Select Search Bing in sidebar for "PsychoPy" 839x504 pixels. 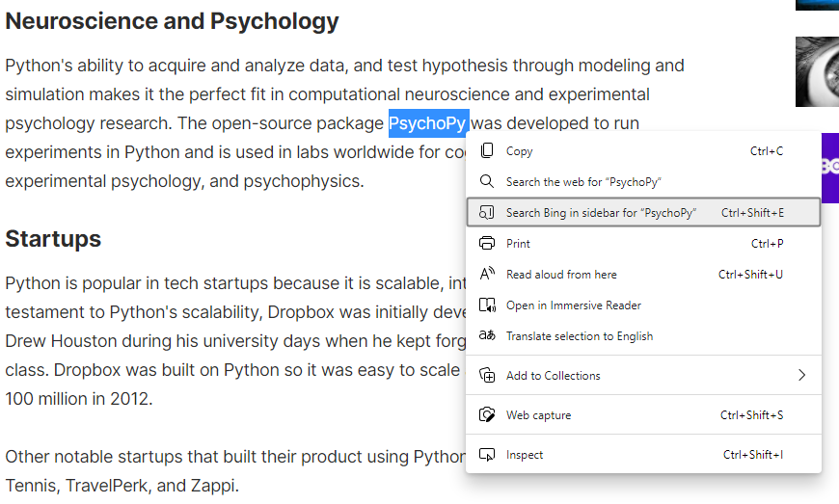[601, 213]
